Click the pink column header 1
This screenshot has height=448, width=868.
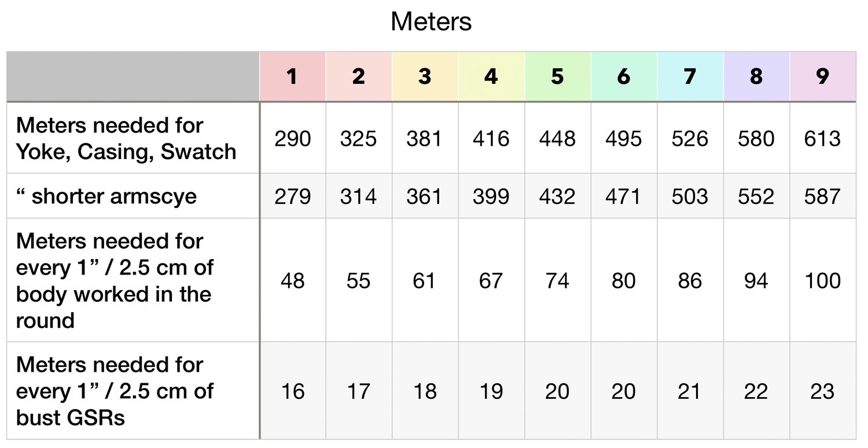[x=293, y=76]
